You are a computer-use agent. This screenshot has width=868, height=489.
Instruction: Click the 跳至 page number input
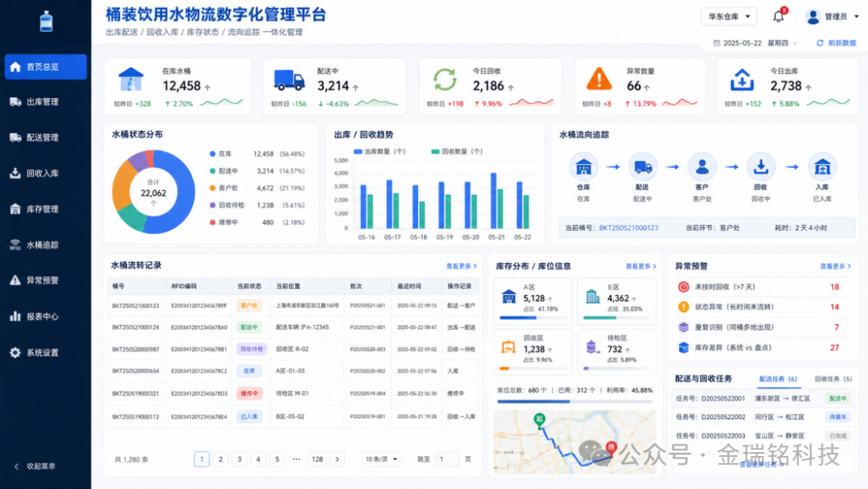[x=447, y=459]
